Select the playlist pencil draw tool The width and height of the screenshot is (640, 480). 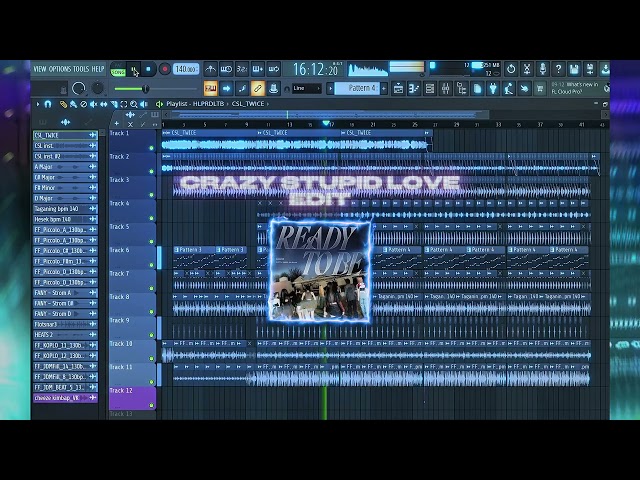(x=63, y=104)
